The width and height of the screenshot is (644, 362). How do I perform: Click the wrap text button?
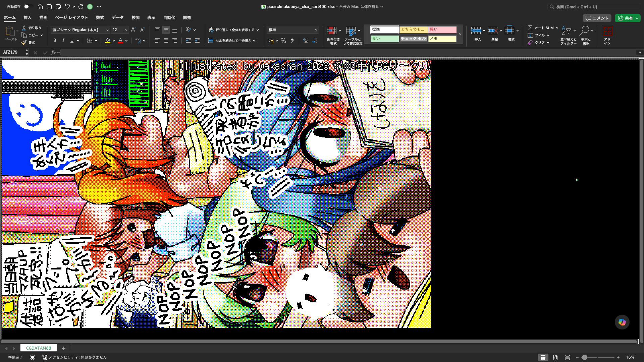pos(234,30)
